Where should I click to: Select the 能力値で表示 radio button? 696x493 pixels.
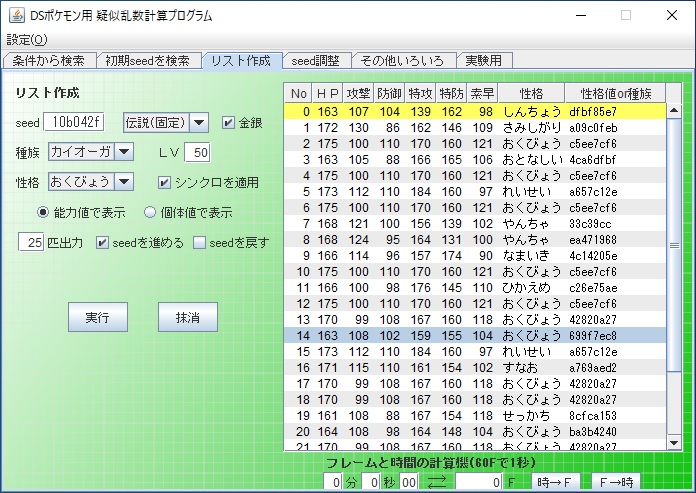[43, 213]
